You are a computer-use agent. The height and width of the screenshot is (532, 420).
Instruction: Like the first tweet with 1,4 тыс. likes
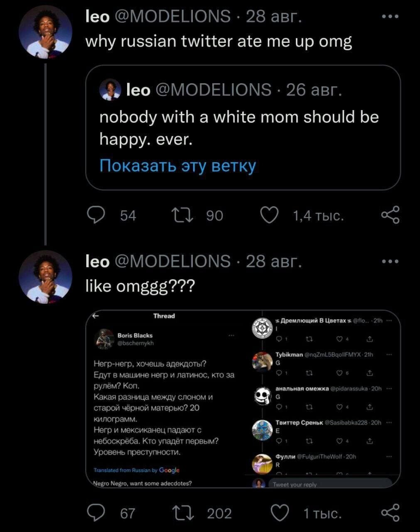269,215
